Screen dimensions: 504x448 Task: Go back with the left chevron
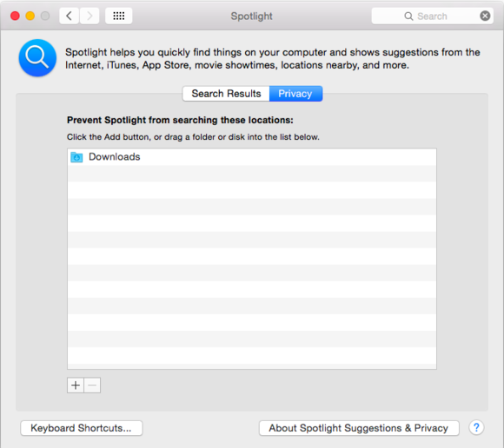pos(70,16)
